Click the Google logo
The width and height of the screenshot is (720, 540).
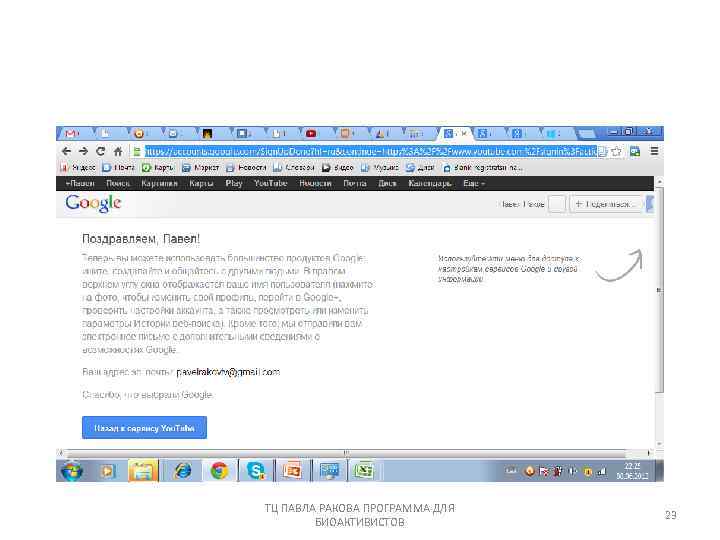[x=93, y=203]
